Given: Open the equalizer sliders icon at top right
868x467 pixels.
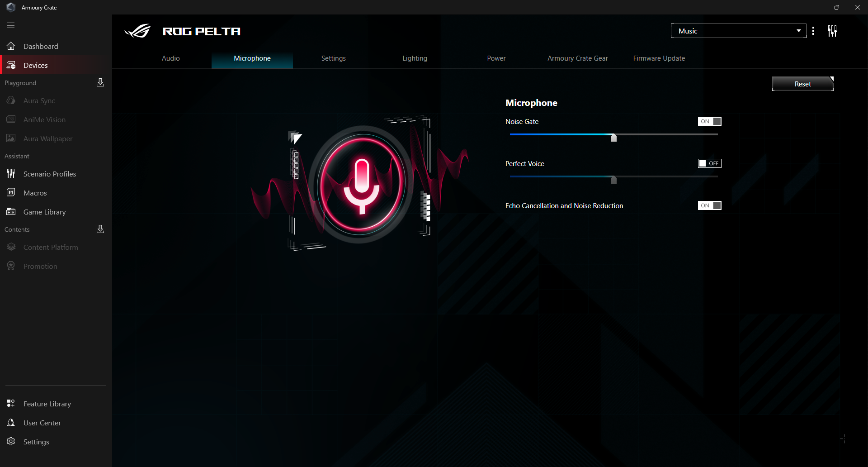Looking at the screenshot, I should point(832,31).
